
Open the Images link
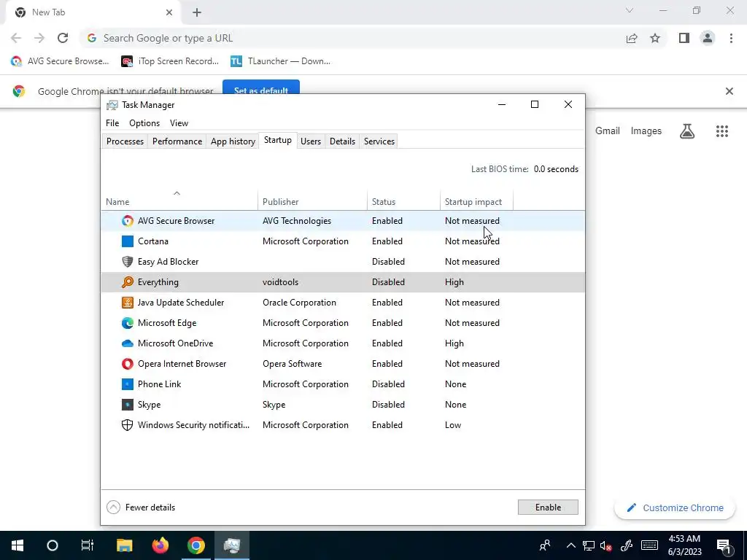[646, 131]
